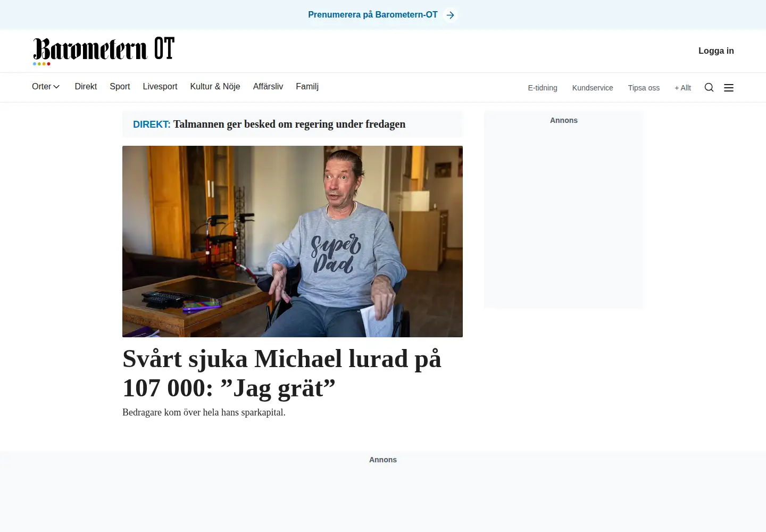Click the Logga in button
The height and width of the screenshot is (532, 766).
716,51
